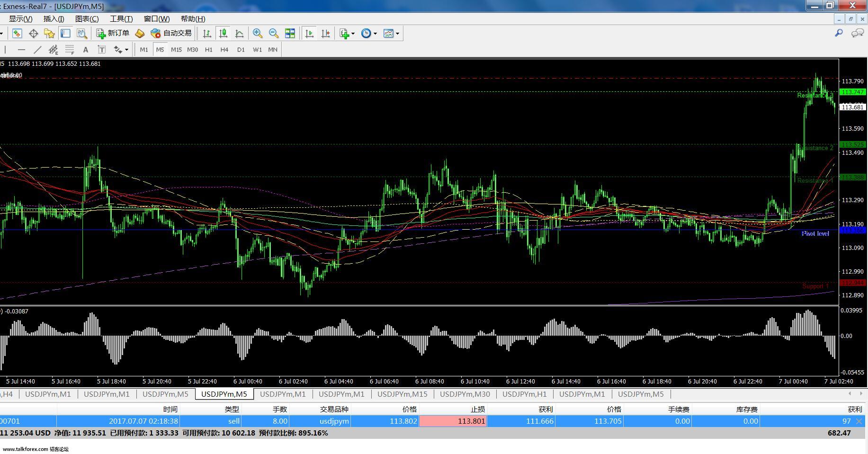
Task: Close the sell order with X
Action: (x=859, y=421)
